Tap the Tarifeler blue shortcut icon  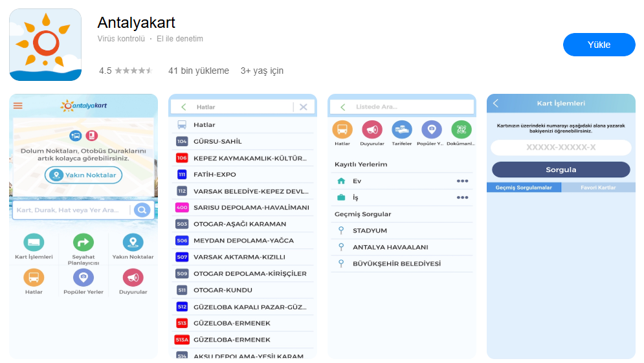click(x=402, y=129)
